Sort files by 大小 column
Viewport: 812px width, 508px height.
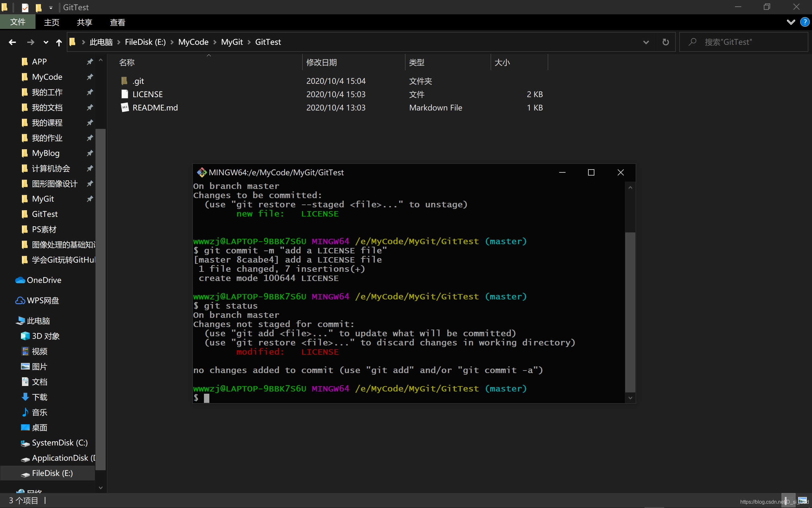[502, 63]
